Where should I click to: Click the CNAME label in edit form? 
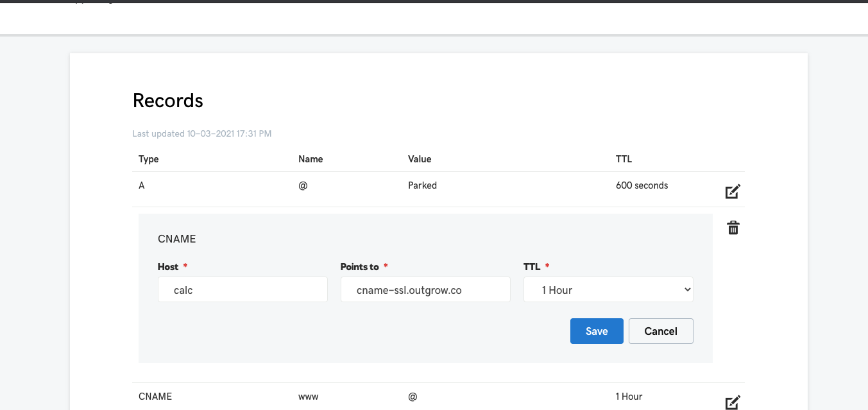[x=177, y=239]
